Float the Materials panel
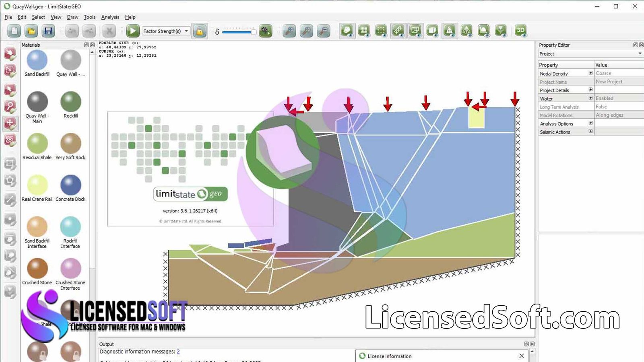 (x=86, y=45)
